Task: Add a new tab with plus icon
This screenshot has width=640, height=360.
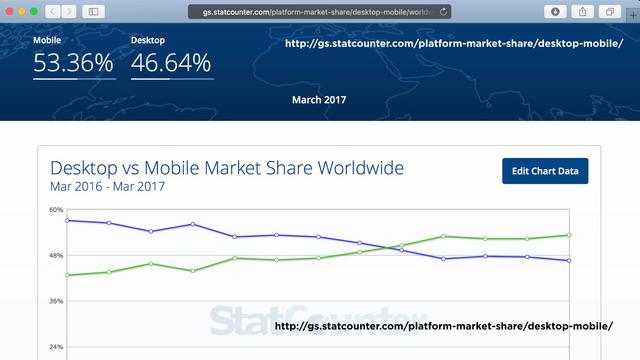Action: click(x=633, y=16)
